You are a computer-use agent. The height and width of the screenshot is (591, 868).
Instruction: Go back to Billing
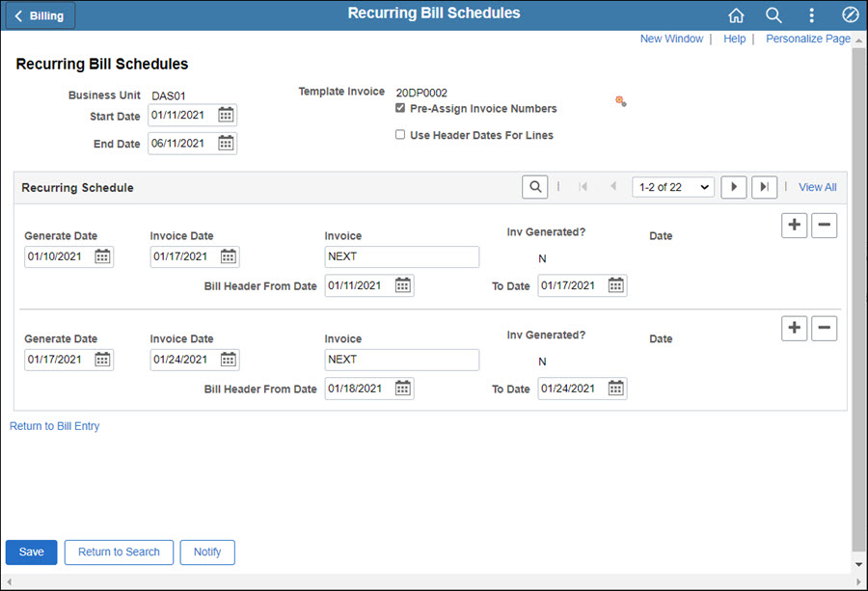39,15
